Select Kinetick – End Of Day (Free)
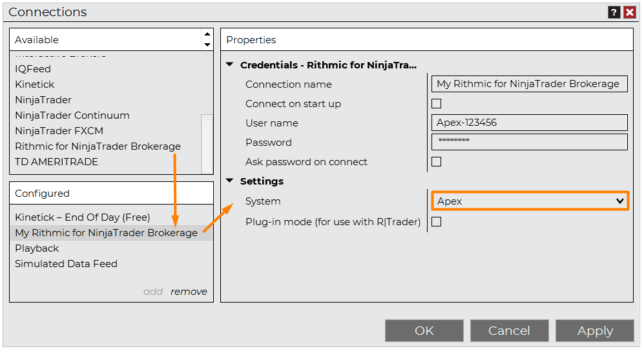The height and width of the screenshot is (351, 644). (x=83, y=217)
